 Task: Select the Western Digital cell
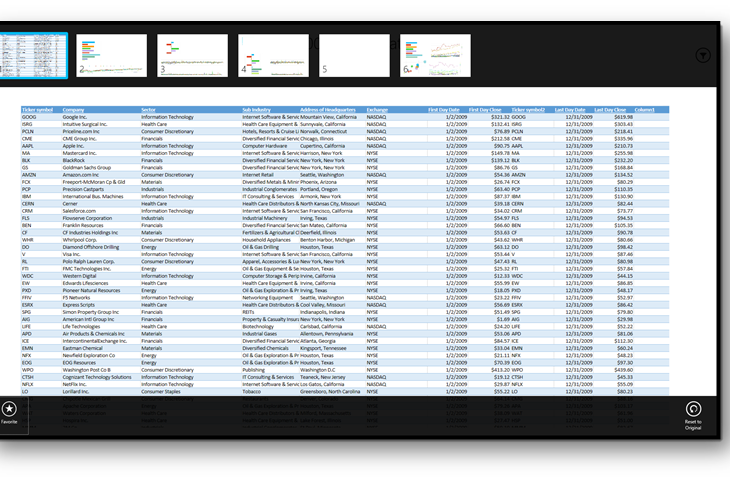pyautogui.click(x=80, y=276)
